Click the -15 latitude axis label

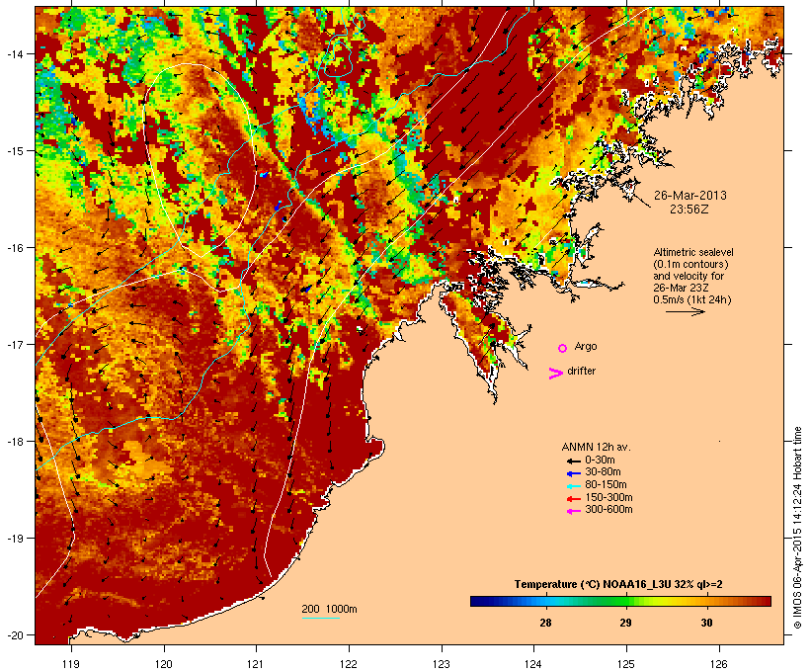(14, 151)
